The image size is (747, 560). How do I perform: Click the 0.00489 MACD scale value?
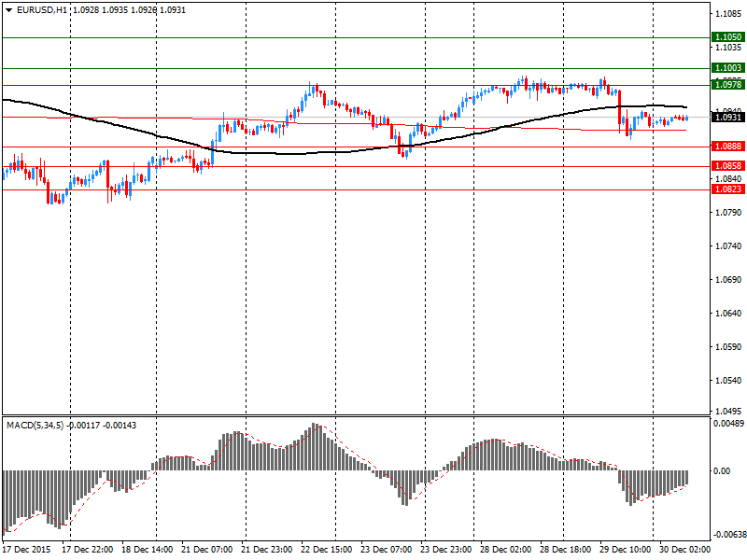(x=728, y=424)
